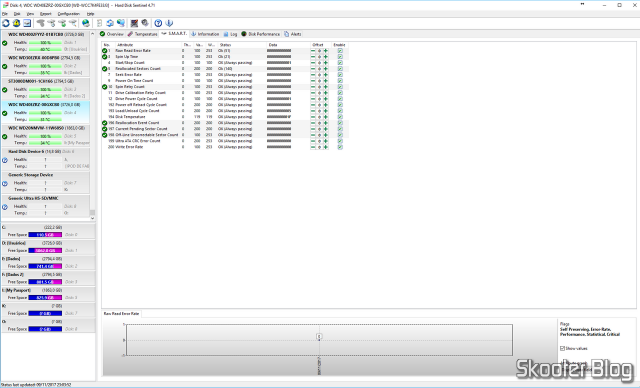Screen dimensions: 640x388
Task: Click the gear configuration toolbar icon
Action: pyautogui.click(x=144, y=23)
